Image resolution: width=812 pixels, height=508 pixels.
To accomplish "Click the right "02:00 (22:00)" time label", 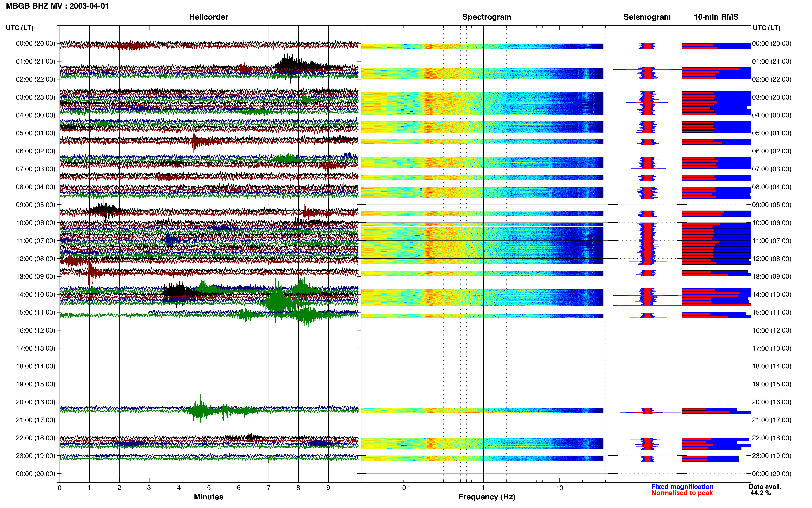I will (x=772, y=79).
